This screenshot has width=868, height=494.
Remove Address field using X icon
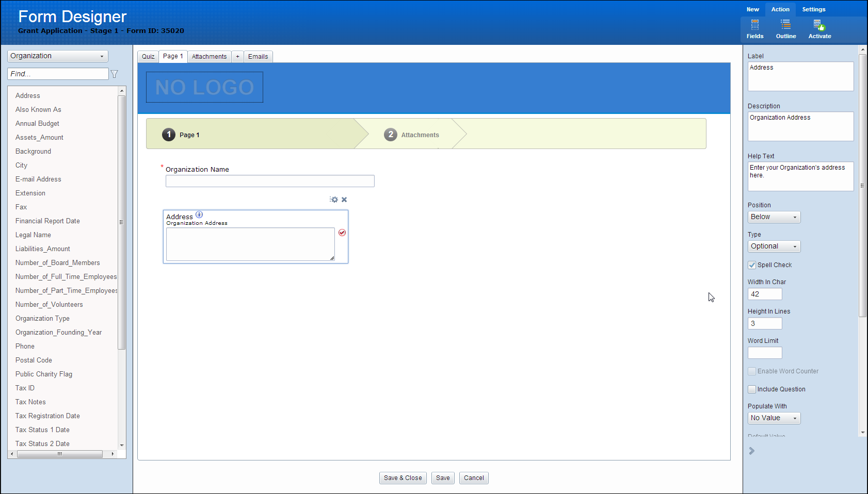click(344, 200)
